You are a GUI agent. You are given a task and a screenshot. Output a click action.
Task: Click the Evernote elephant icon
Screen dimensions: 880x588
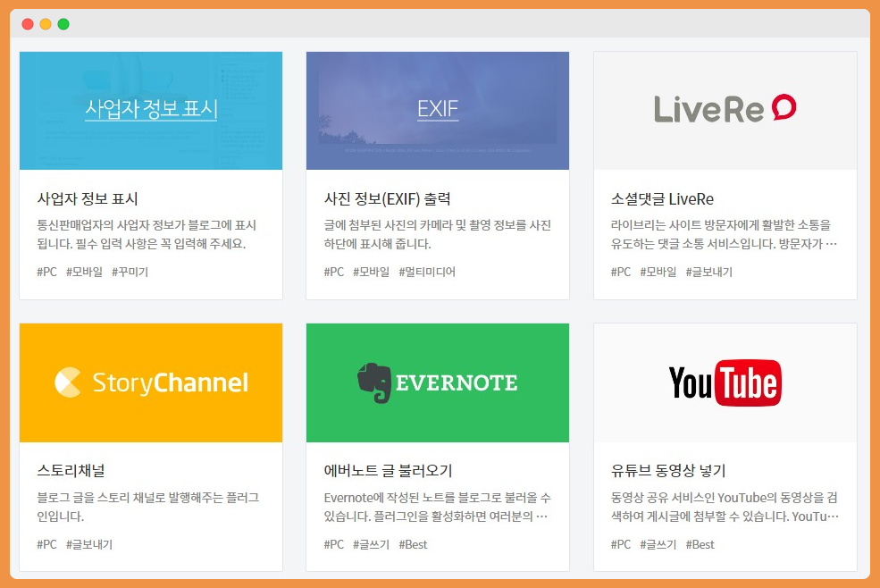(374, 382)
